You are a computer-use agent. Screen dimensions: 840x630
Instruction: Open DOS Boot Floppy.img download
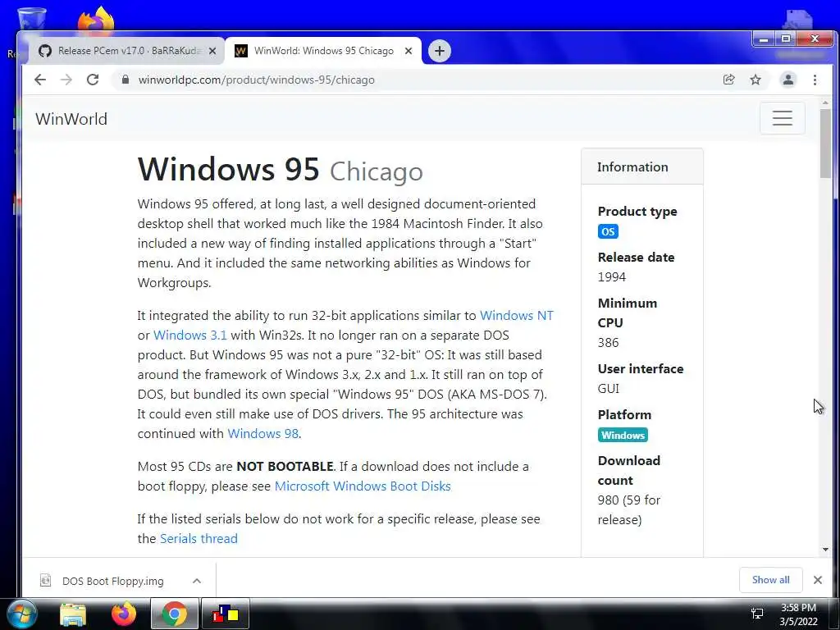[112, 581]
